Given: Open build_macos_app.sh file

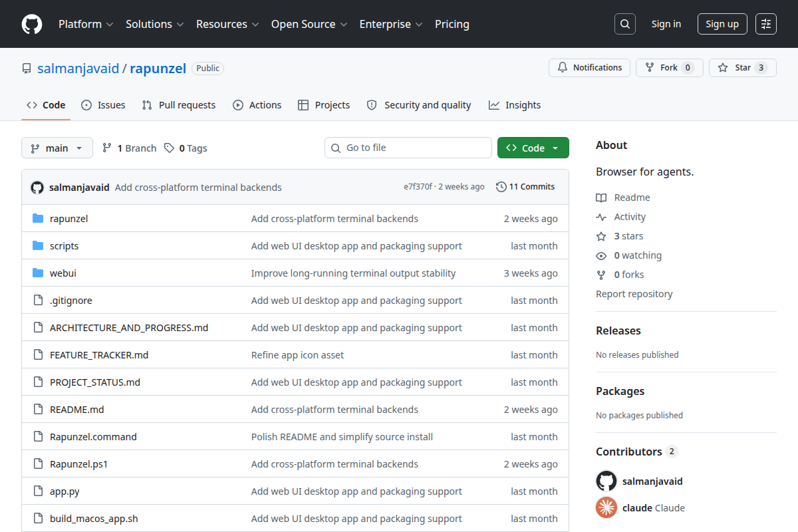Looking at the screenshot, I should [x=94, y=519].
